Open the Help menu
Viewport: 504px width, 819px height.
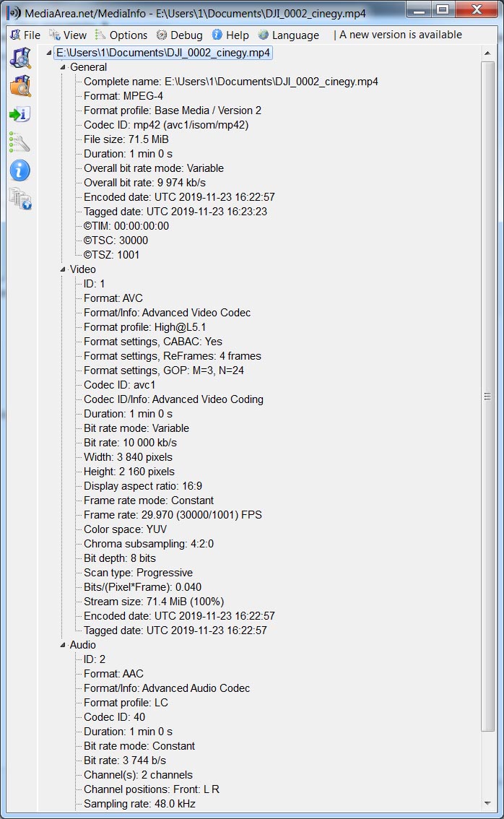[x=230, y=35]
